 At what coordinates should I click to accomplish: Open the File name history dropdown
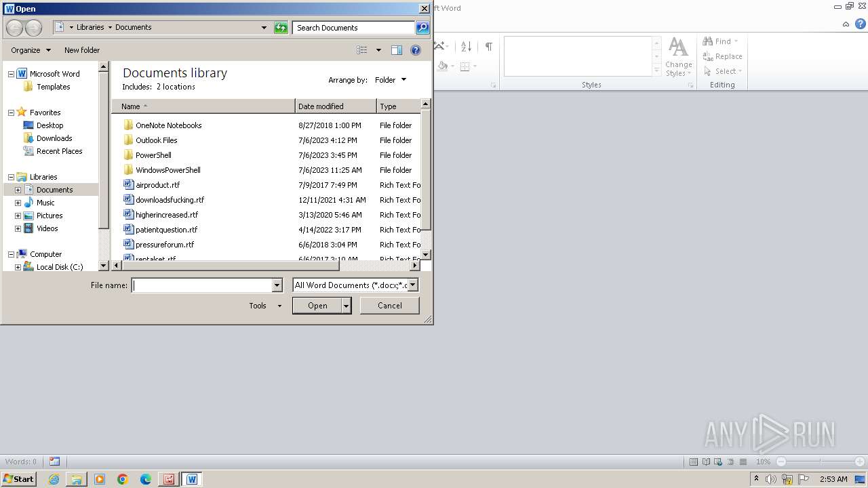pyautogui.click(x=277, y=285)
